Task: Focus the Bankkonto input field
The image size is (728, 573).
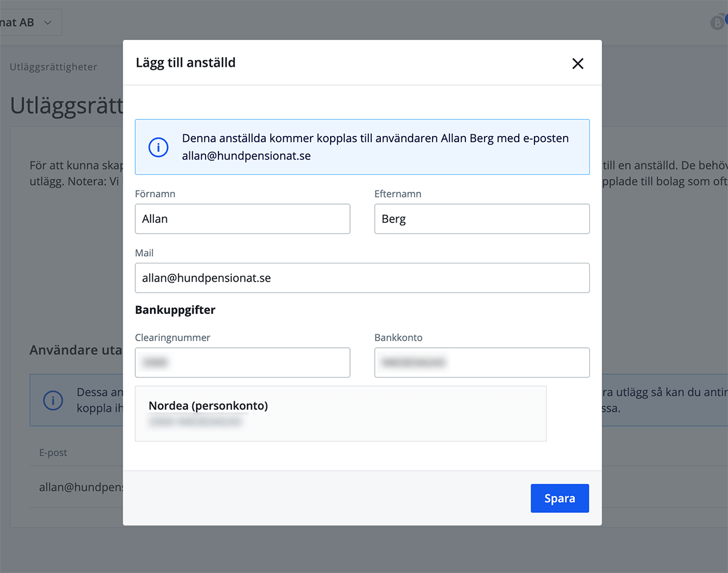Action: (x=482, y=363)
